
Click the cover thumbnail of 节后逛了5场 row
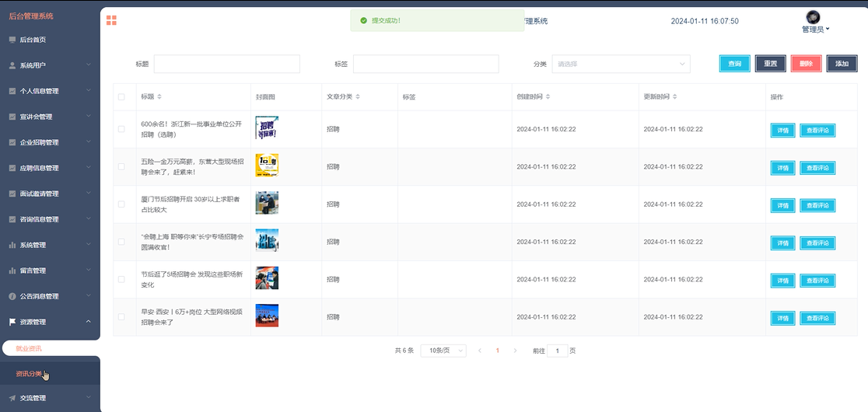click(x=267, y=278)
